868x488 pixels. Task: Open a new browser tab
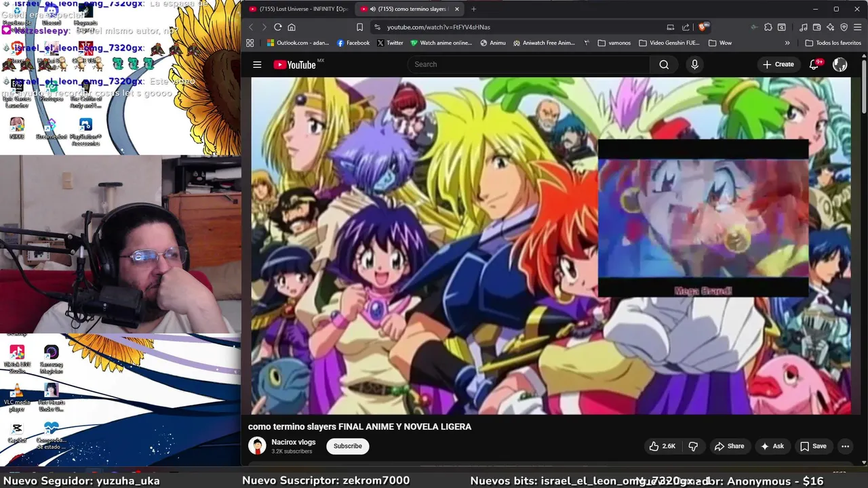pos(473,9)
